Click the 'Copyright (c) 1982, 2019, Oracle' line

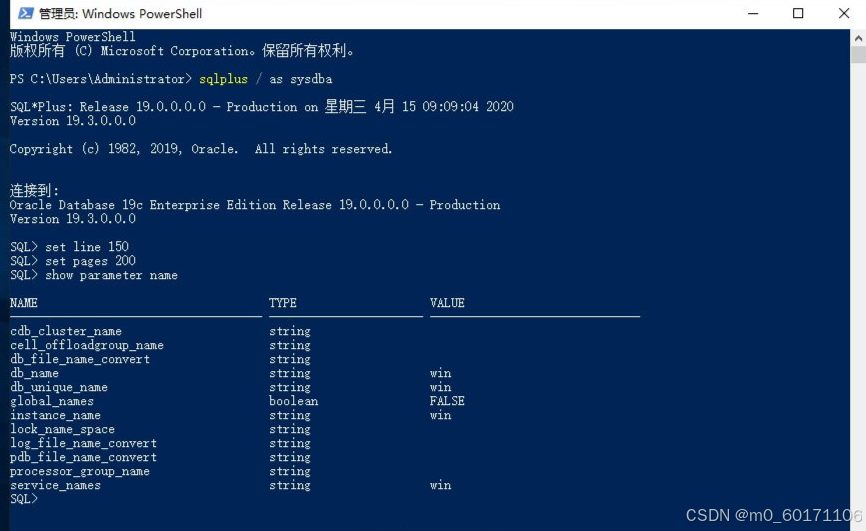201,149
